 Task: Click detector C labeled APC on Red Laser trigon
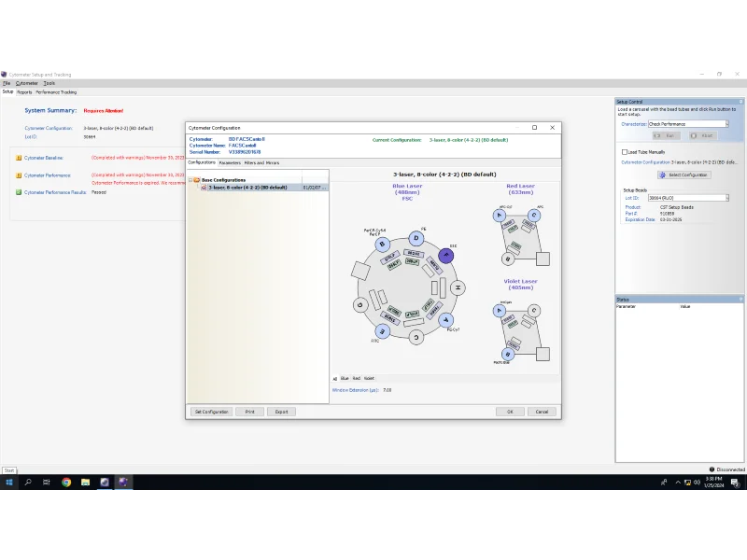533,216
